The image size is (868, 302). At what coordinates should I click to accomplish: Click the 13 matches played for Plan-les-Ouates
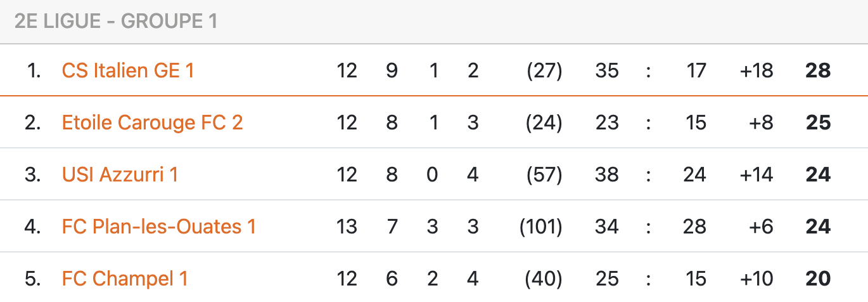pyautogui.click(x=347, y=226)
